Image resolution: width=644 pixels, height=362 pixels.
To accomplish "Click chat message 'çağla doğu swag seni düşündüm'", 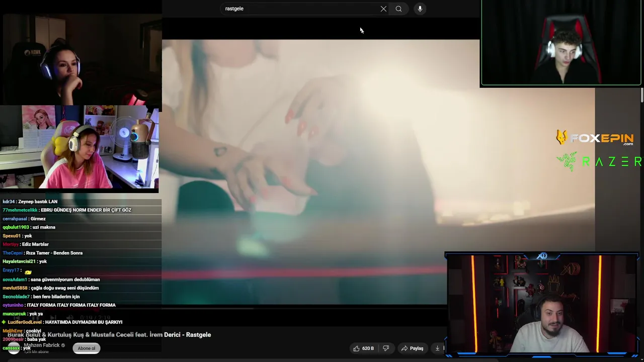I will pos(64,288).
